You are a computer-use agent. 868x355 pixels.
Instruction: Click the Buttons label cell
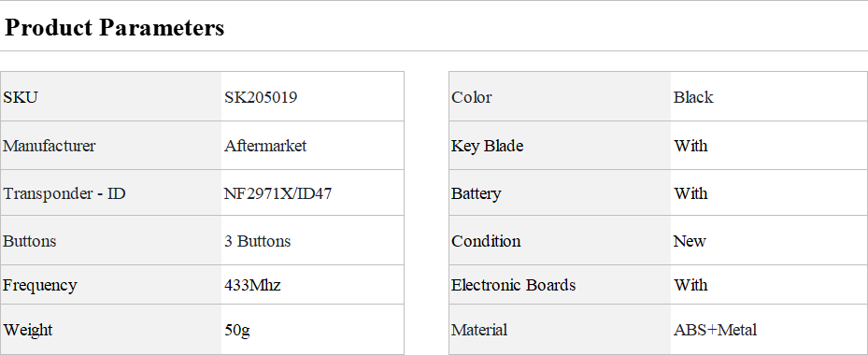110,240
